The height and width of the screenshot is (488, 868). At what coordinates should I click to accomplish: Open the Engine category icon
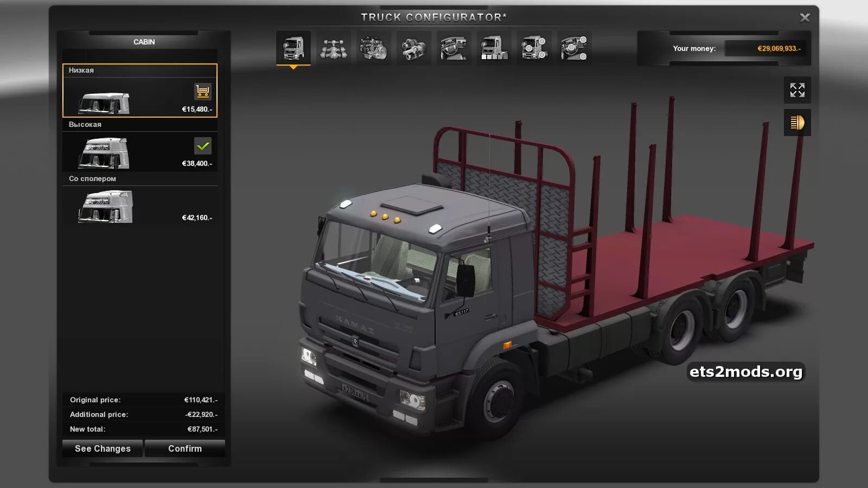pos(374,48)
